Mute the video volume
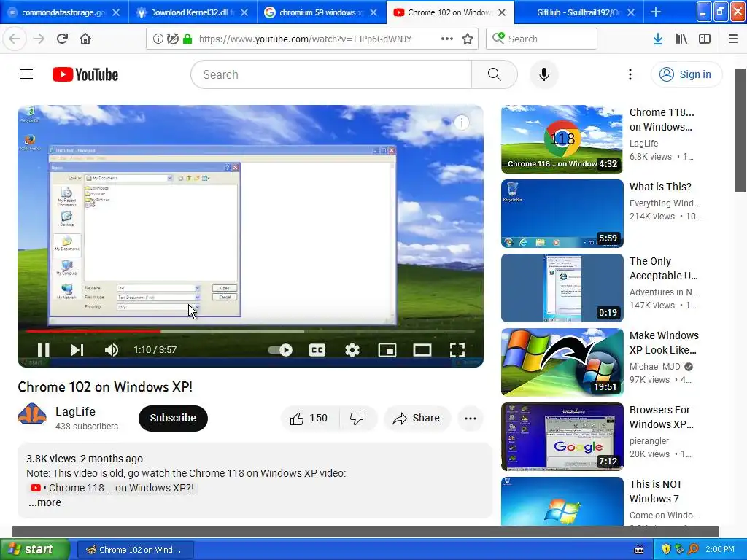 [x=112, y=350]
